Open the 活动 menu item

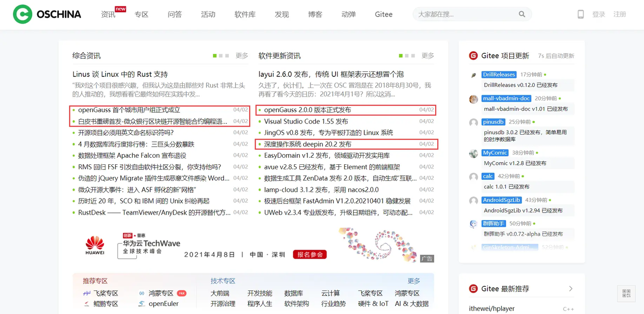208,15
